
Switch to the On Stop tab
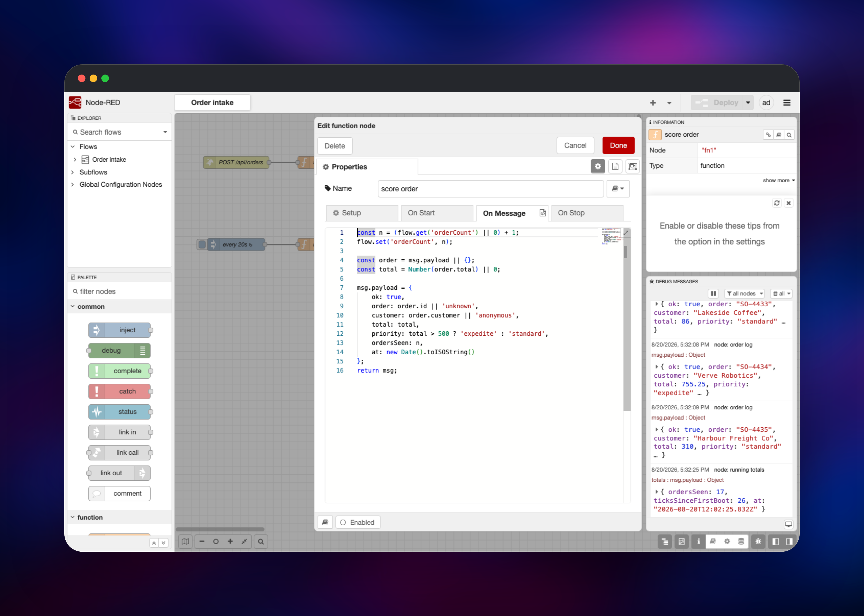[587, 213]
